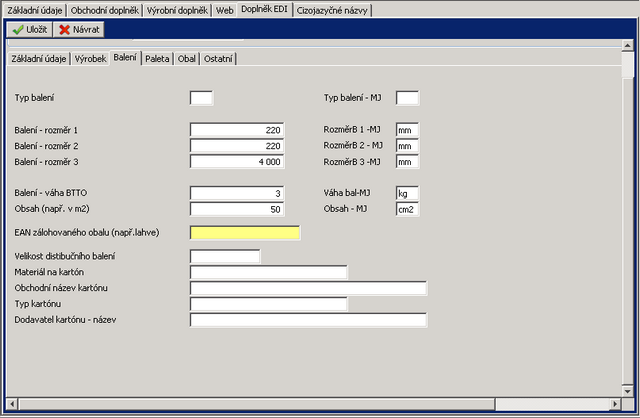Image resolution: width=640 pixels, height=418 pixels.
Task: Click the green checkmark Uložit icon
Action: click(17, 30)
